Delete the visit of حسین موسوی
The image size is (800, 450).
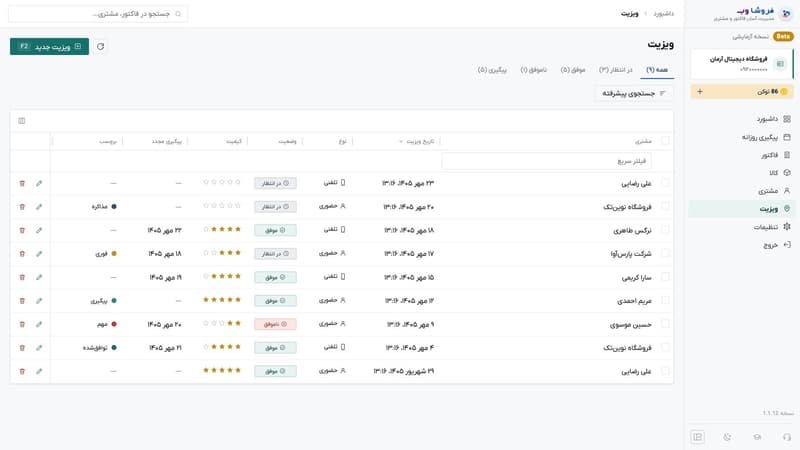point(22,324)
